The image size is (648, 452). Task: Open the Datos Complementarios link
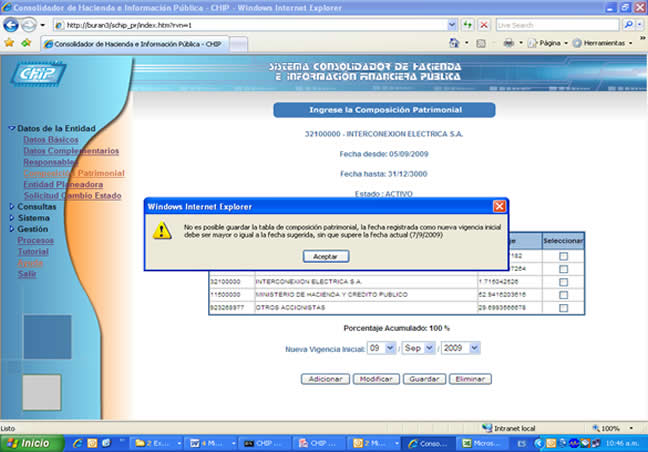(x=71, y=151)
